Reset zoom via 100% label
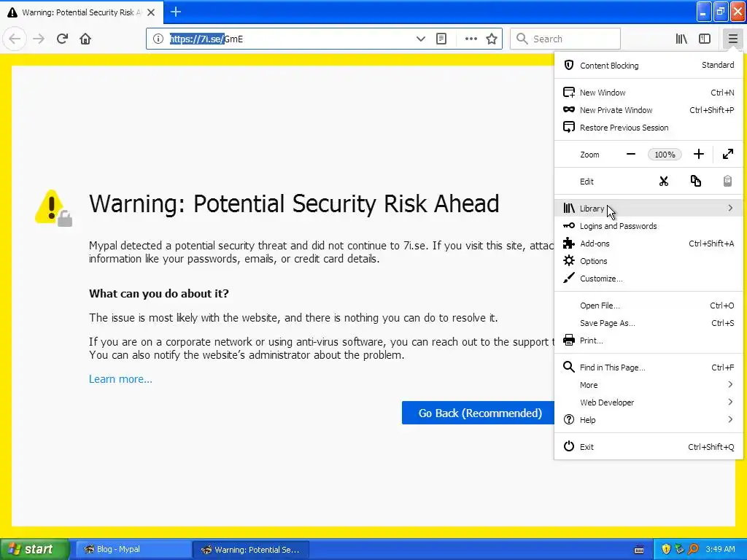Viewport: 747px width, 560px height. pyautogui.click(x=665, y=155)
